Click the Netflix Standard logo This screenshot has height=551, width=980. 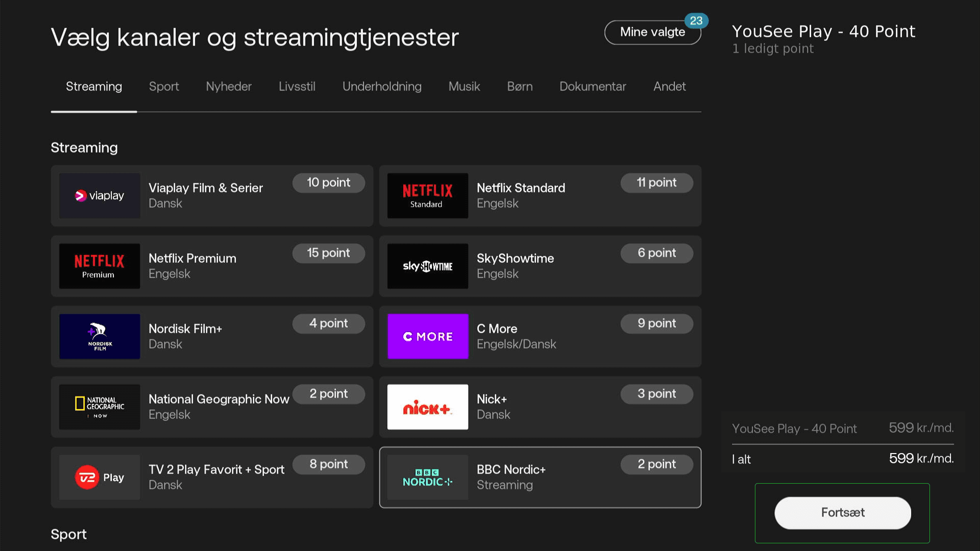point(428,196)
